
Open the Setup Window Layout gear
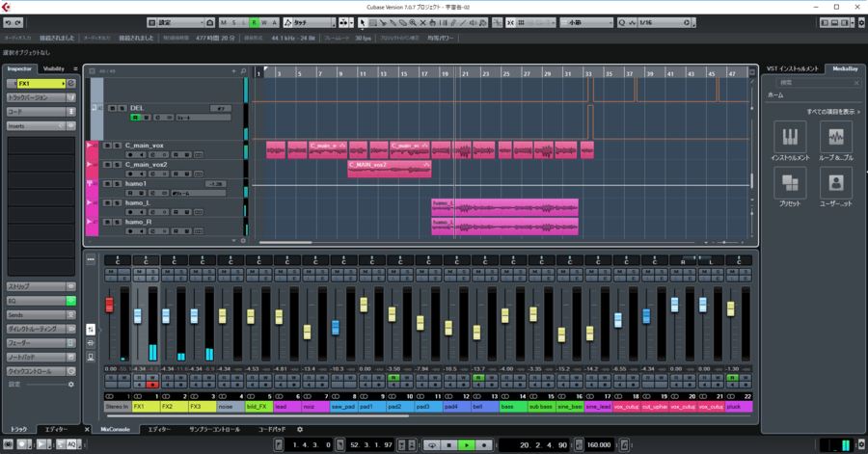(862, 23)
